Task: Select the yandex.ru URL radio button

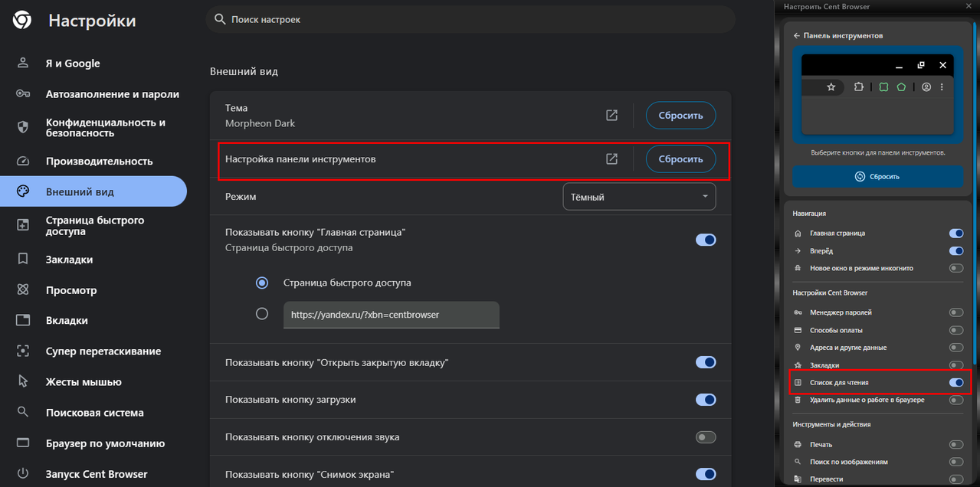Action: click(x=262, y=314)
